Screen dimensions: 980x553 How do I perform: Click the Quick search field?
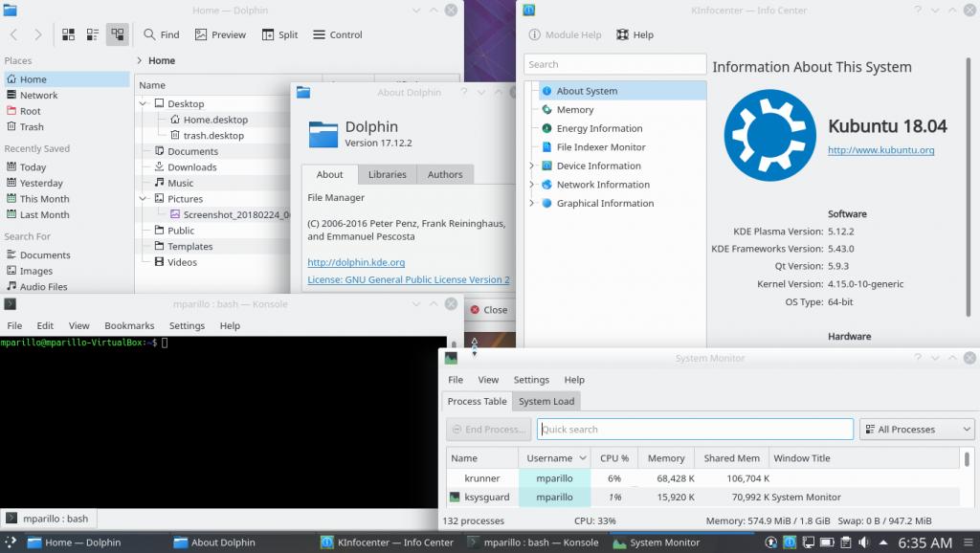(x=695, y=430)
